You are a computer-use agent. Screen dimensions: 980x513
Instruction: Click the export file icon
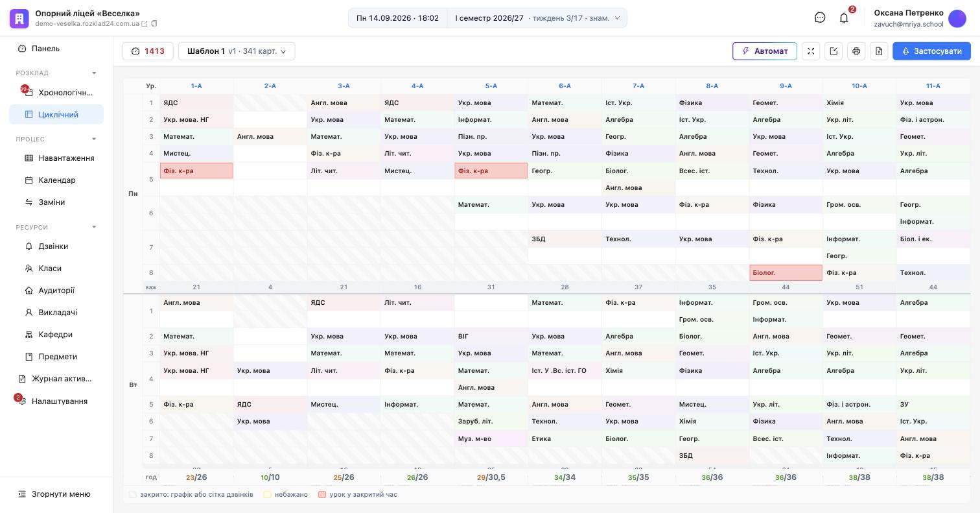tap(879, 51)
